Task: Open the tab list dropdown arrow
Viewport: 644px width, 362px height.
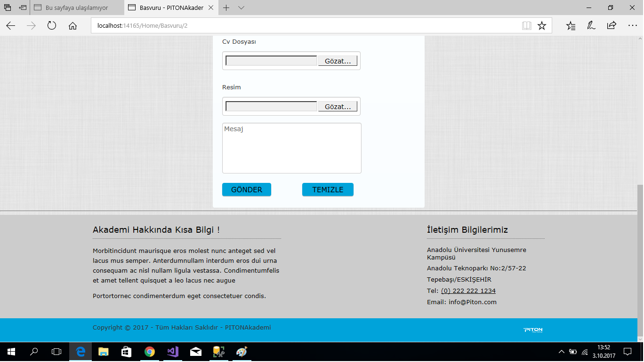Action: point(241,8)
